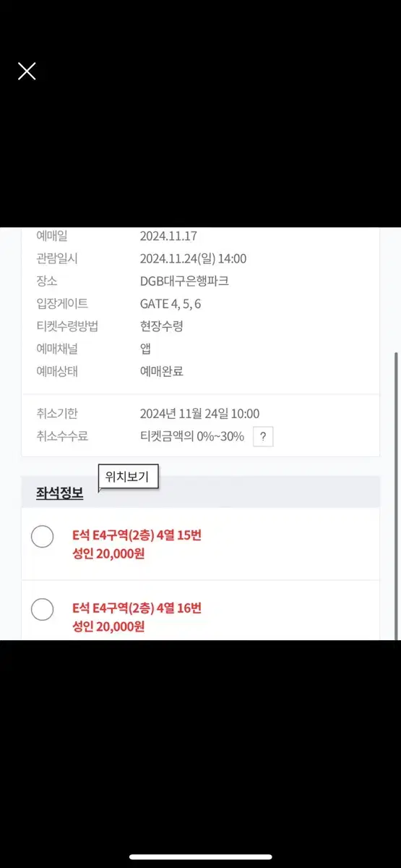Tap the 예매일 date 2024.11.17

(168, 236)
